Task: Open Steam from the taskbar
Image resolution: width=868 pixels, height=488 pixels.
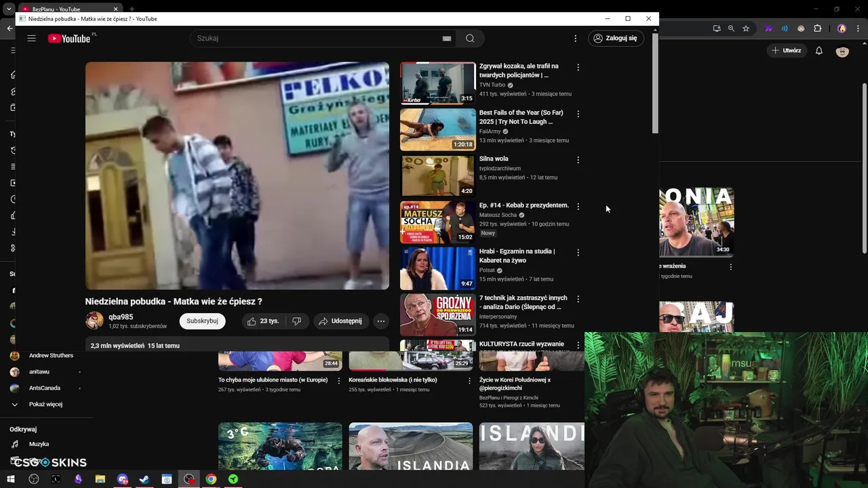Action: tap(144, 479)
